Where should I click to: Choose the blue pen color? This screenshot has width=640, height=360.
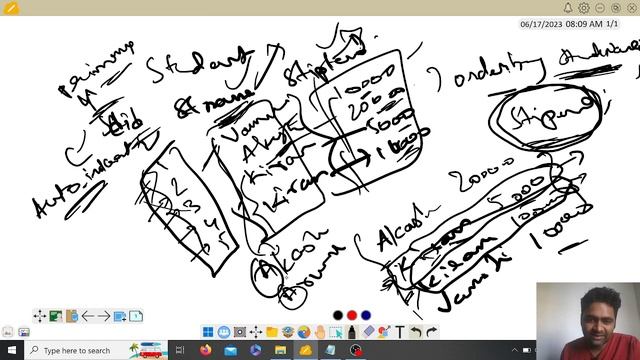click(366, 315)
